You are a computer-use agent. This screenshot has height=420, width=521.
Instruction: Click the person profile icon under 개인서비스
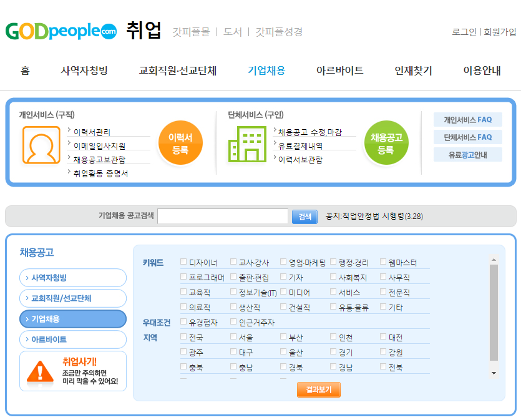(41, 145)
